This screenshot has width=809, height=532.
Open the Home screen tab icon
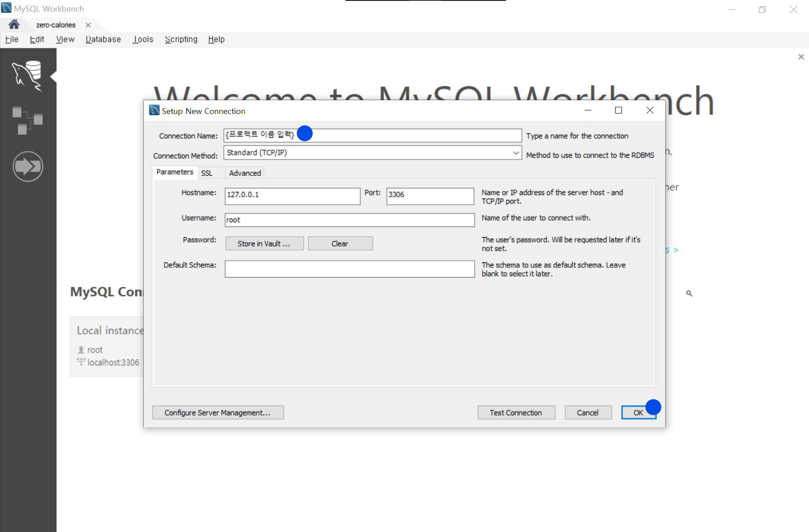14,24
